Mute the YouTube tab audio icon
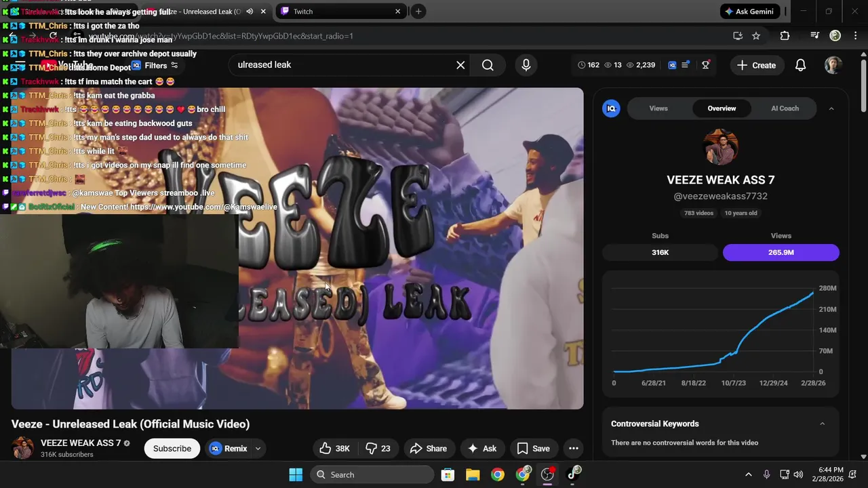This screenshot has height=488, width=868. pyautogui.click(x=250, y=12)
